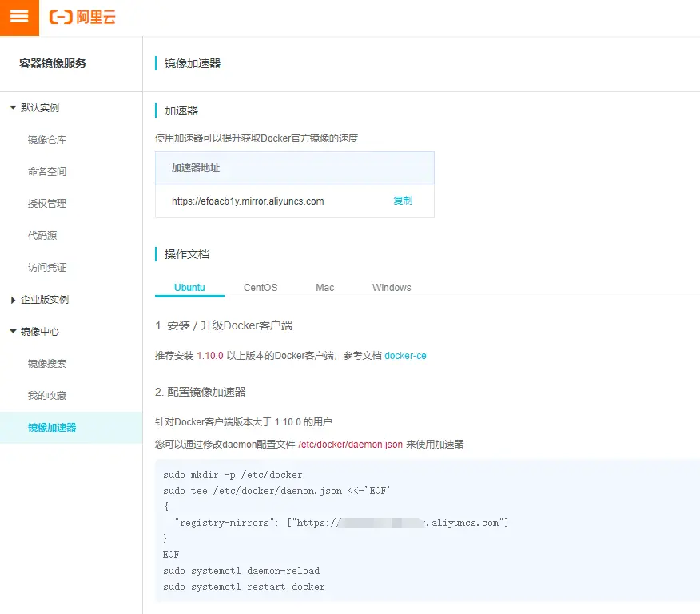
Task: Open 授权管理 in the sidebar
Action: (47, 204)
